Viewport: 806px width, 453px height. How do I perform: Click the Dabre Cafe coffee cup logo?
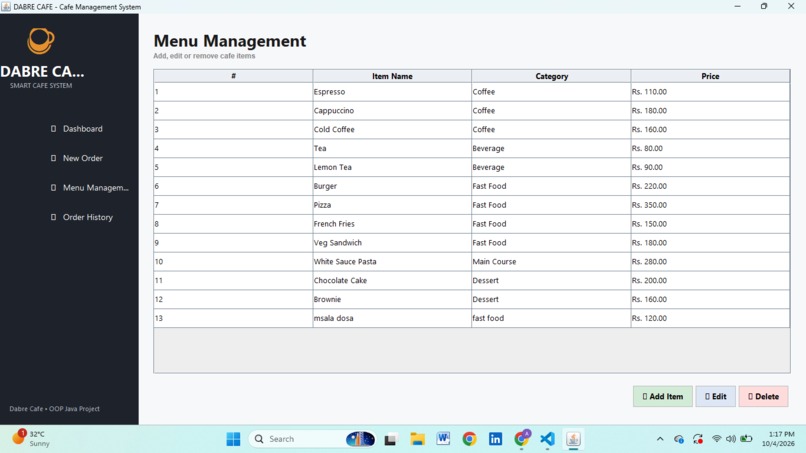click(x=41, y=41)
